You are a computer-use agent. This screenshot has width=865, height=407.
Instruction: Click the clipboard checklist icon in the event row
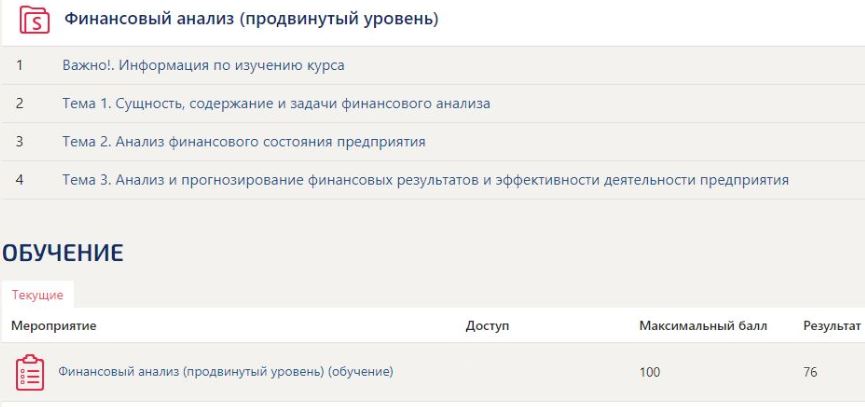[30, 372]
